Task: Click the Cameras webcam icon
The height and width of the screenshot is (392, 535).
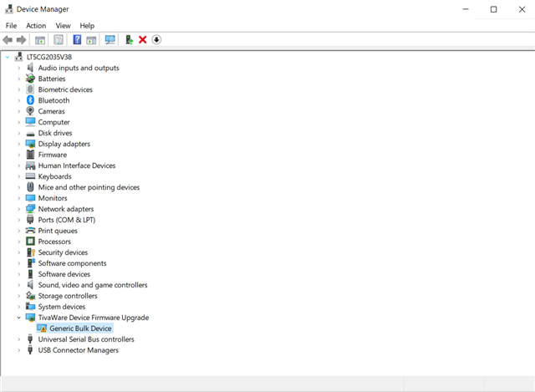Action: click(30, 111)
